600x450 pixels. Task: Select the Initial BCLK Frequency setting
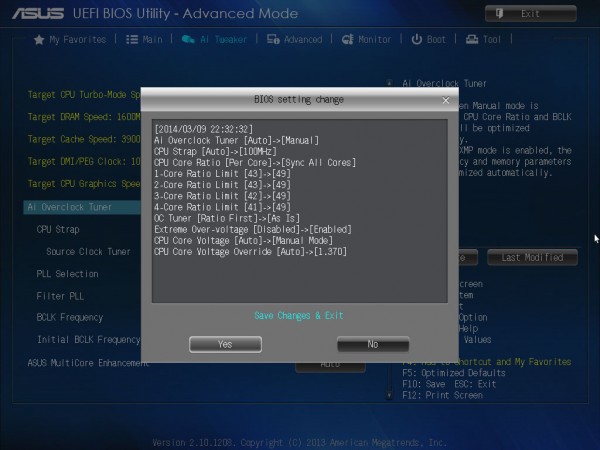click(x=88, y=340)
